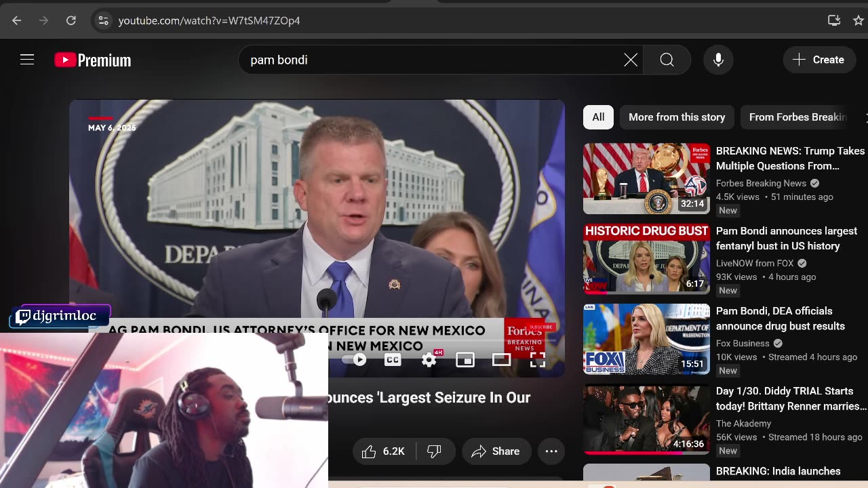Visit the Fox Business channel
Viewport: 868px width, 488px height.
pos(743,343)
